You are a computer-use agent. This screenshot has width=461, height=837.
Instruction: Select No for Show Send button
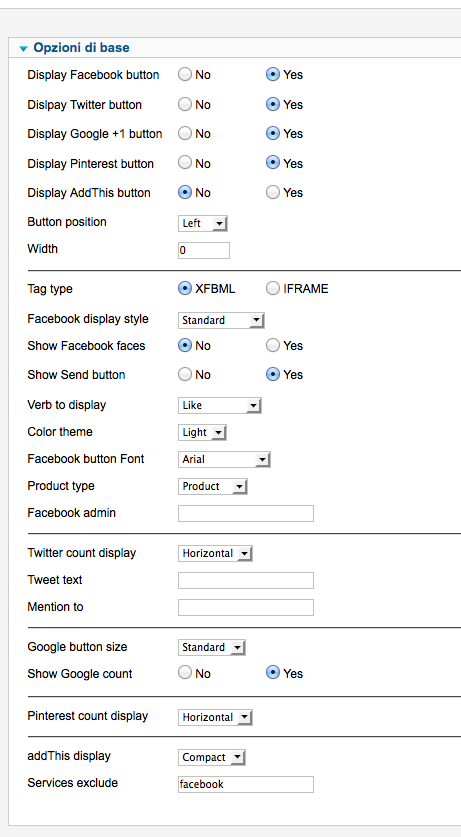[185, 375]
